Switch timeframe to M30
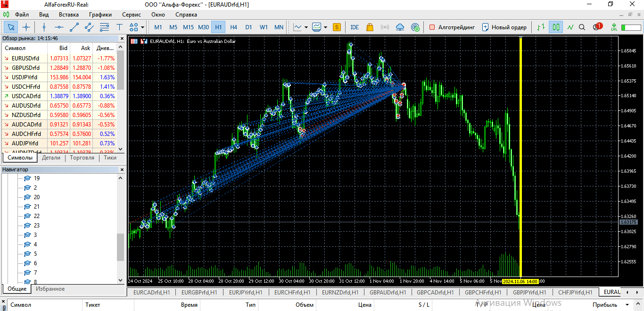 (x=203, y=27)
